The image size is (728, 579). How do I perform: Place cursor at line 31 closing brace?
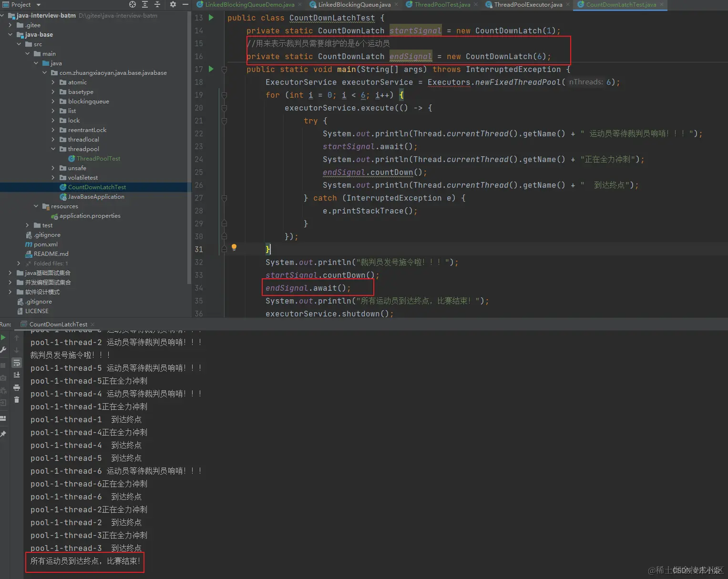point(268,249)
